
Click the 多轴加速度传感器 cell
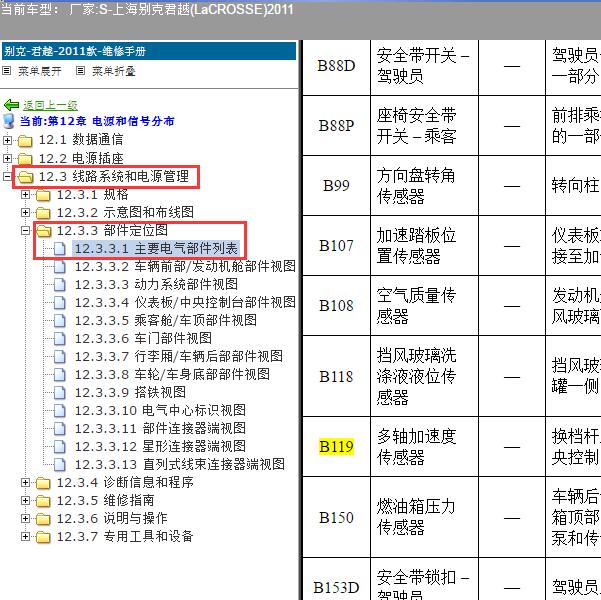click(x=424, y=447)
